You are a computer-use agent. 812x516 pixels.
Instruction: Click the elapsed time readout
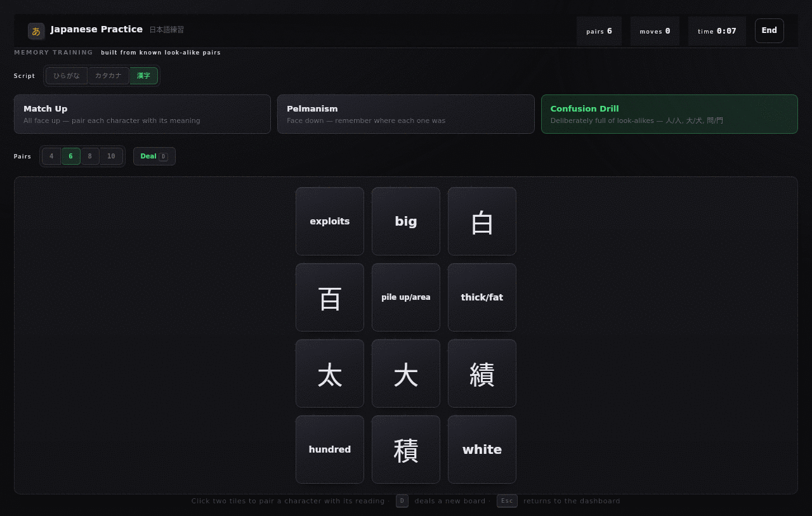pos(717,31)
